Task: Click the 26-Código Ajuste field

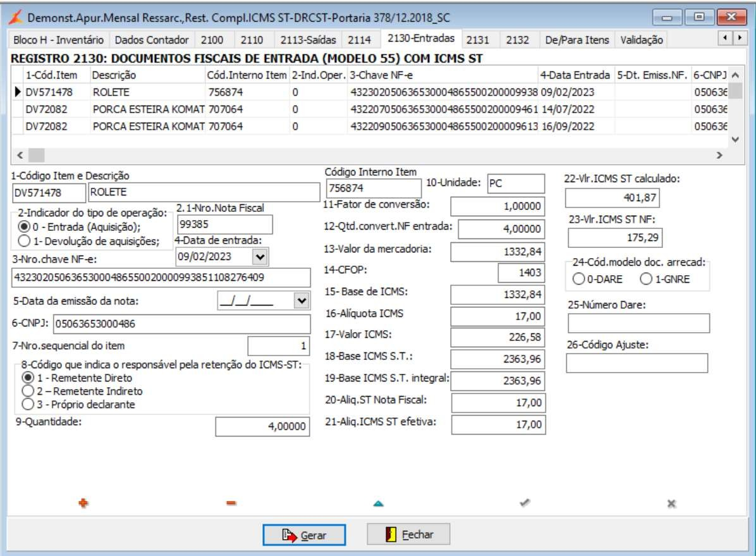Action: [x=637, y=363]
